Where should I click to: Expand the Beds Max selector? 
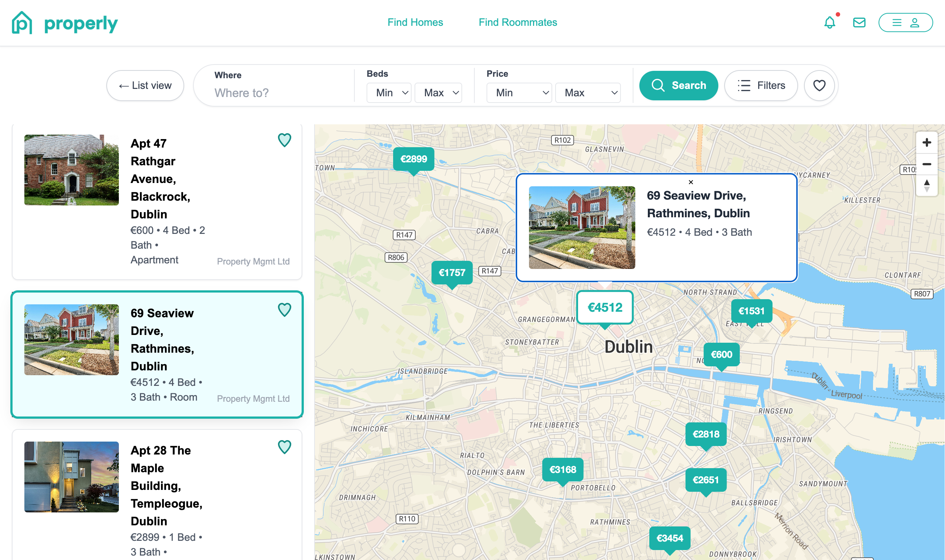click(438, 93)
